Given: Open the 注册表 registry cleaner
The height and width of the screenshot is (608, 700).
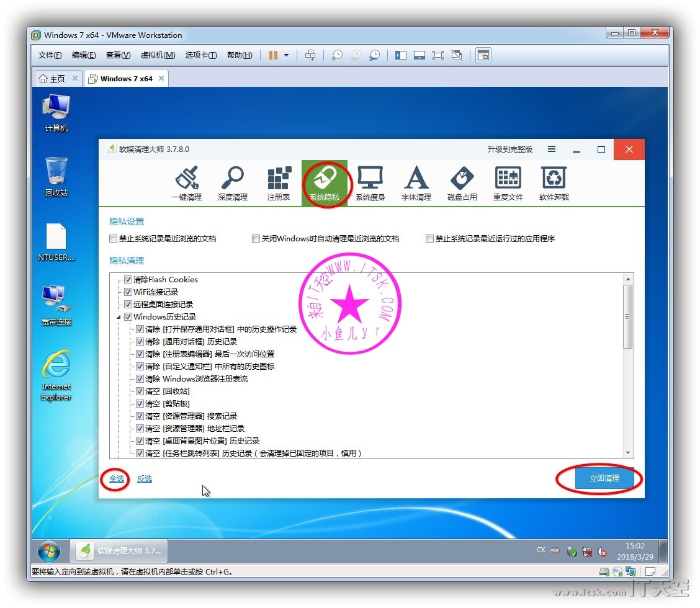Looking at the screenshot, I should pyautogui.click(x=279, y=184).
